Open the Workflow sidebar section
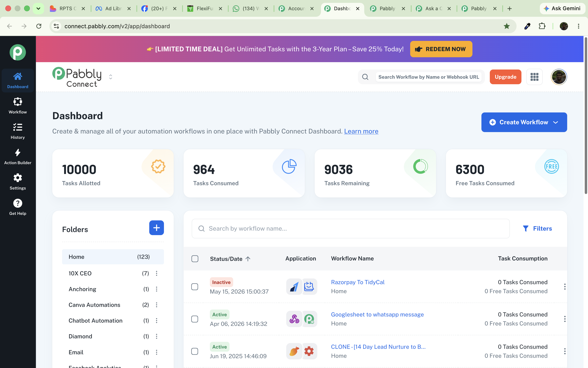588x368 pixels. (18, 106)
